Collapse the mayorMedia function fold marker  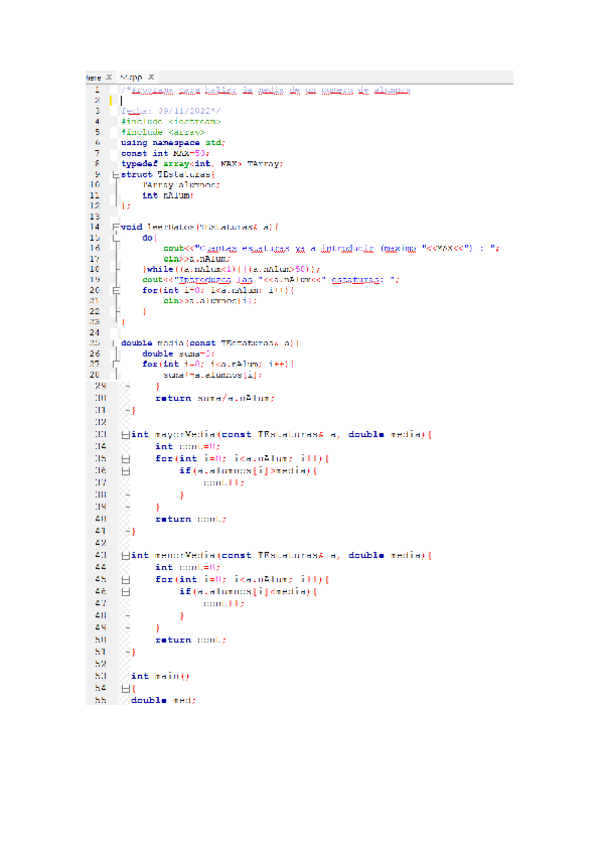tap(126, 435)
